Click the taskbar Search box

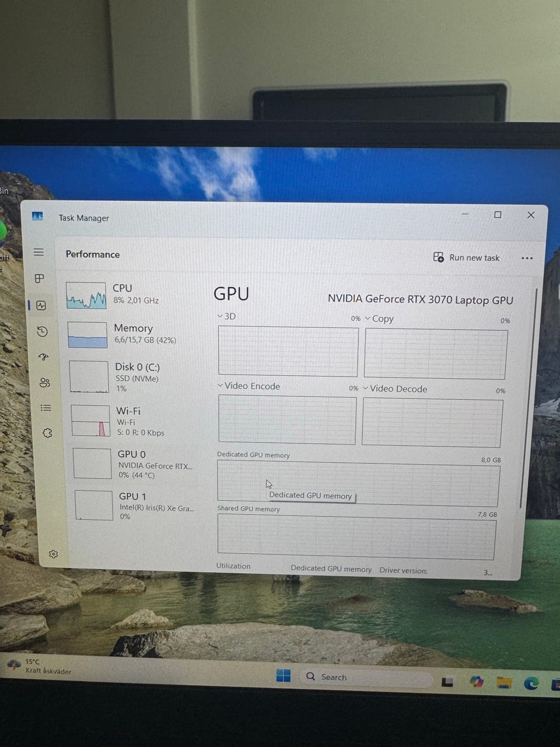click(x=365, y=678)
